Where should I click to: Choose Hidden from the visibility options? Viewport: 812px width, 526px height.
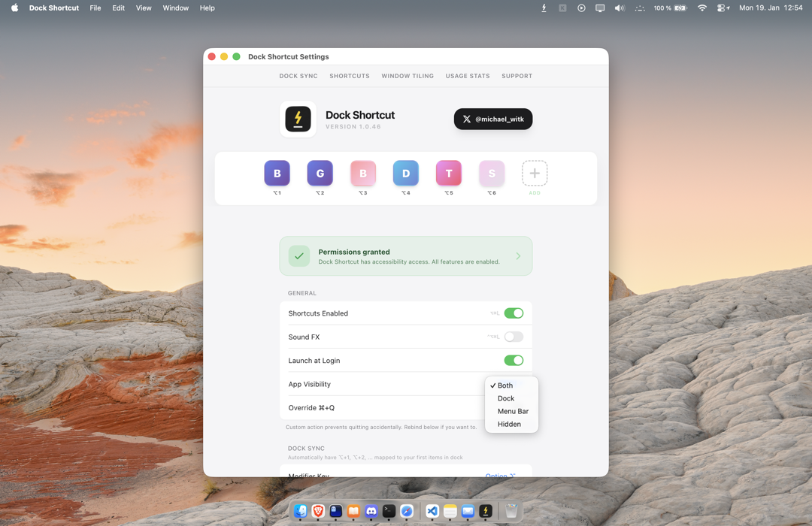pyautogui.click(x=510, y=424)
